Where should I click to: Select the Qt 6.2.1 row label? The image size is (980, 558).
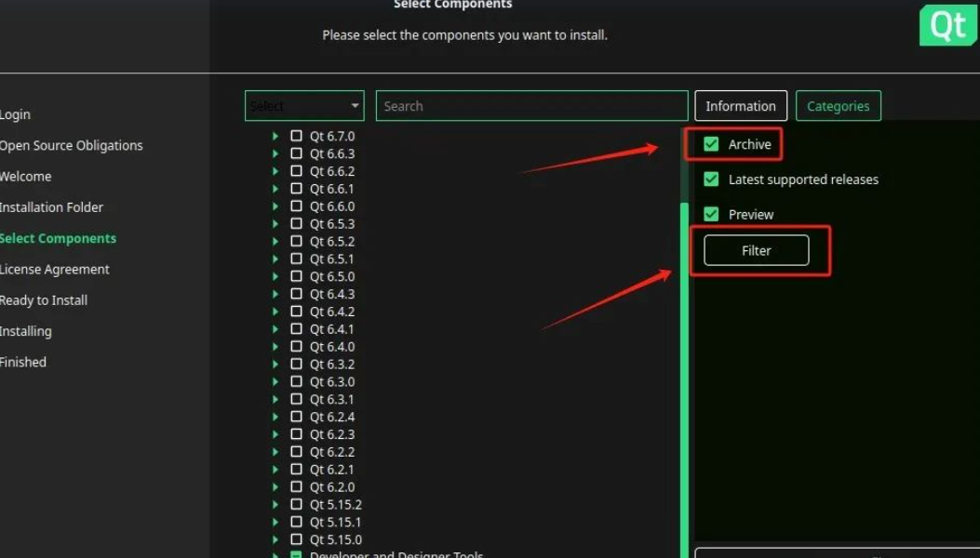(x=332, y=469)
